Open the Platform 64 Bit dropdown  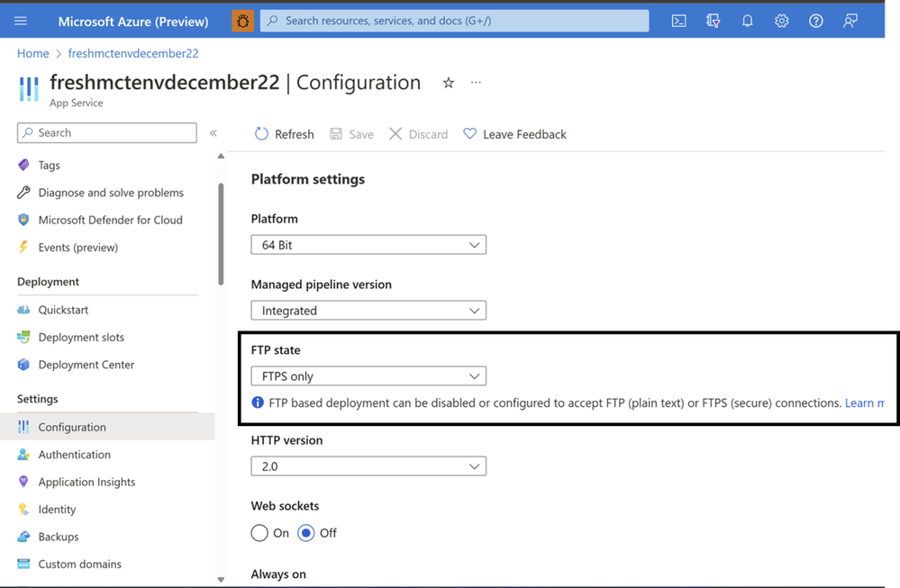[368, 245]
